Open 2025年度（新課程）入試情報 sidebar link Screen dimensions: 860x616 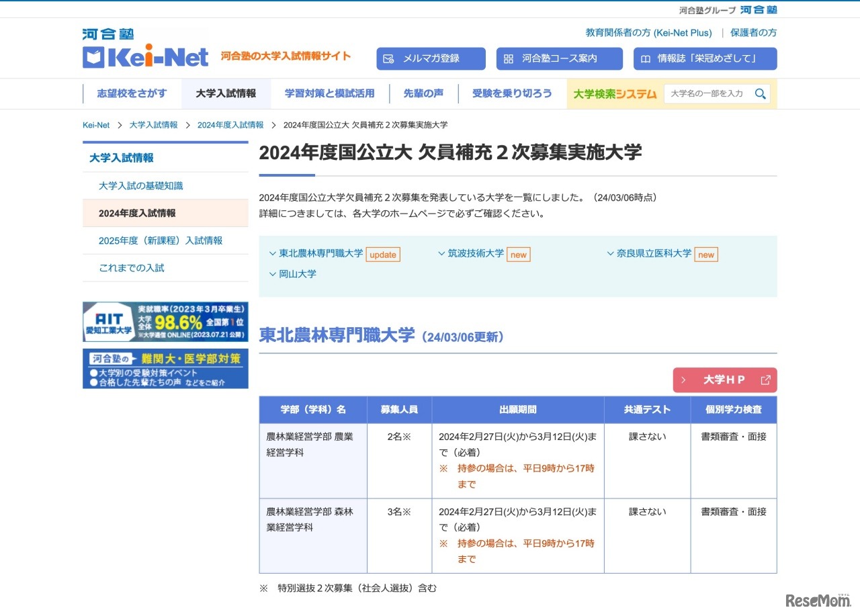160,240
